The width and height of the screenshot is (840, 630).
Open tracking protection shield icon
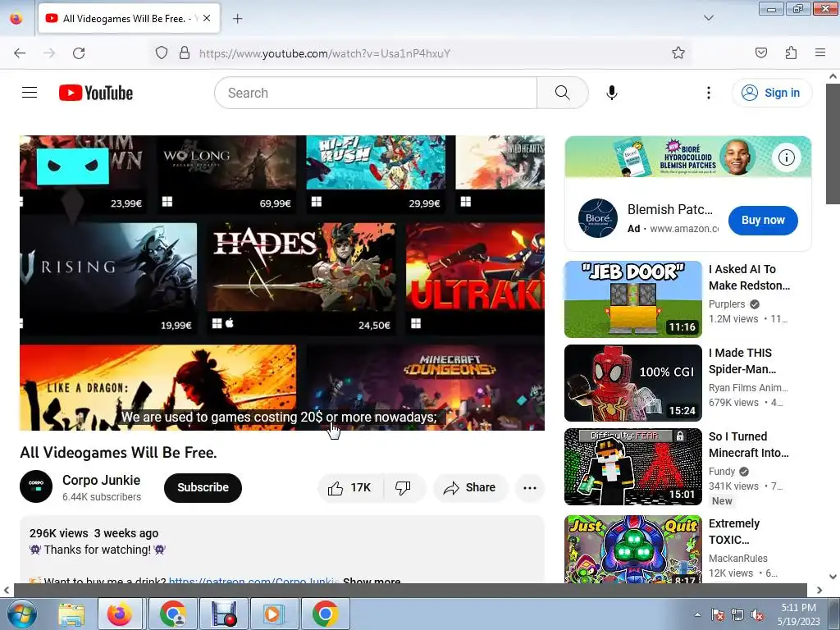[x=162, y=53]
